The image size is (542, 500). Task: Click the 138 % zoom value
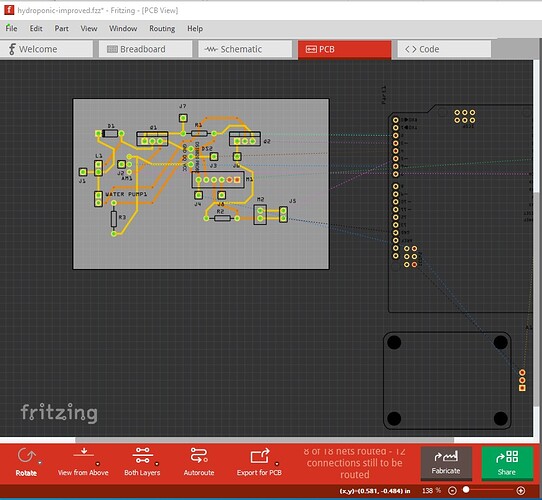coord(431,490)
